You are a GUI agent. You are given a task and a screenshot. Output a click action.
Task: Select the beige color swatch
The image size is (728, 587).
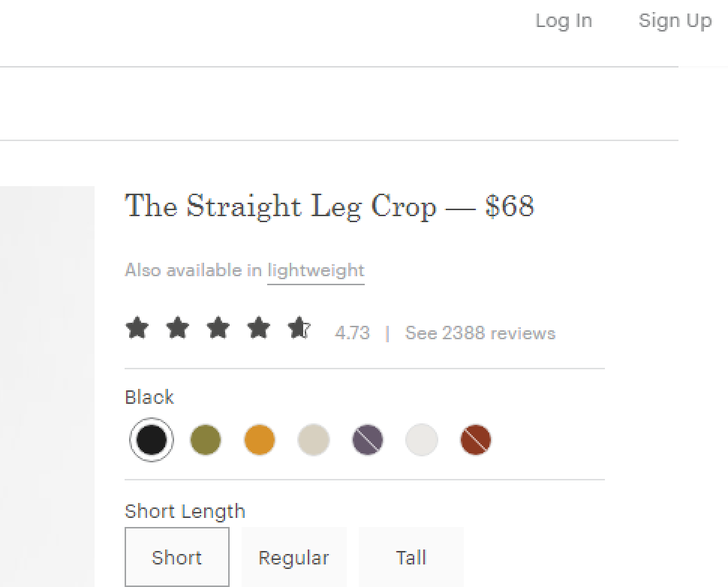pyautogui.click(x=314, y=440)
